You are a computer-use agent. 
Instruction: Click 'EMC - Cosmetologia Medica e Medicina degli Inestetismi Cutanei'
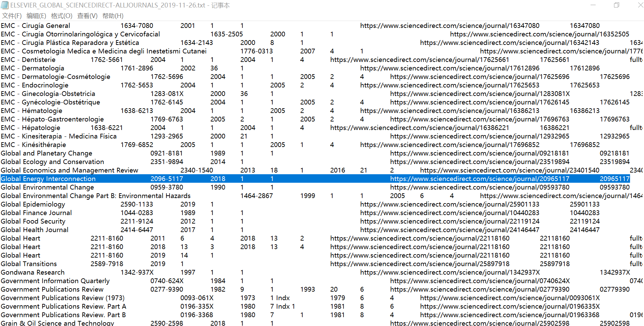coord(103,51)
